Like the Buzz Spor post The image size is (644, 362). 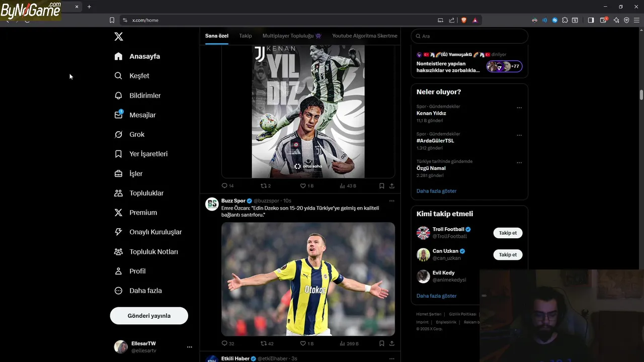click(306, 344)
